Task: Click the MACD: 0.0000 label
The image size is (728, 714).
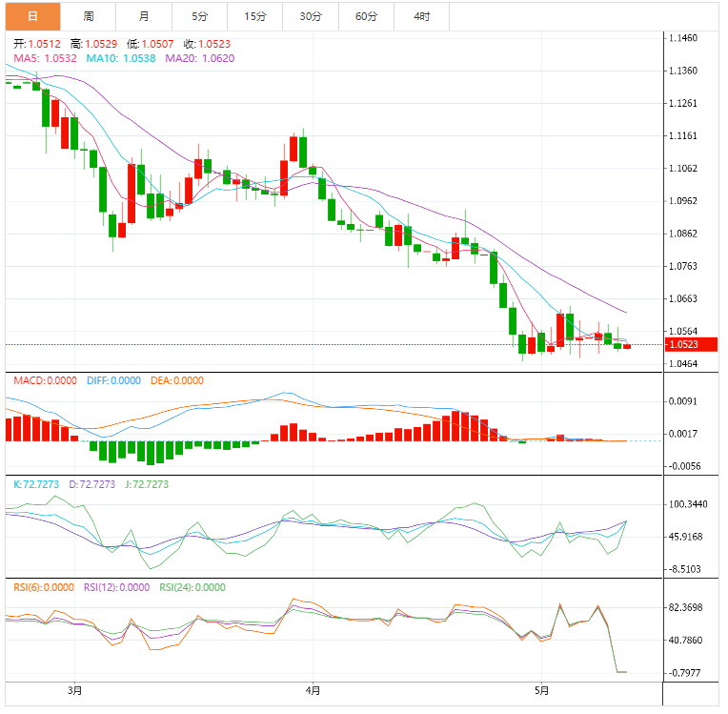Action: coord(45,381)
